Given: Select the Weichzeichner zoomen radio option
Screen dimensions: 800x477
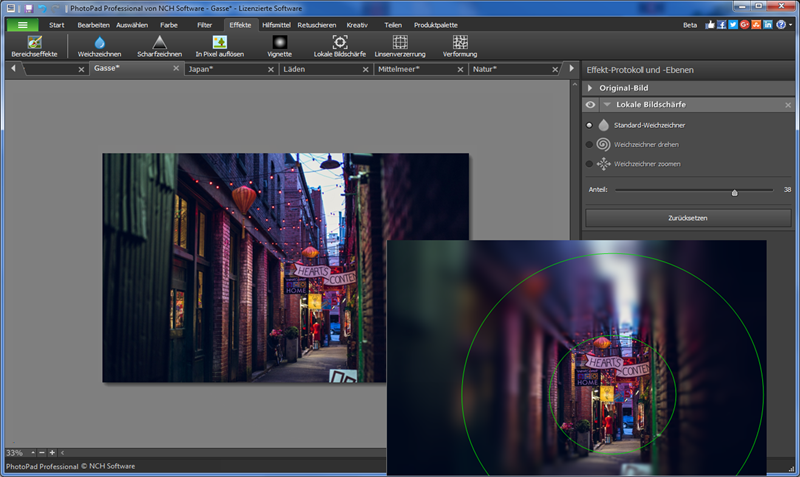Looking at the screenshot, I should [x=589, y=164].
